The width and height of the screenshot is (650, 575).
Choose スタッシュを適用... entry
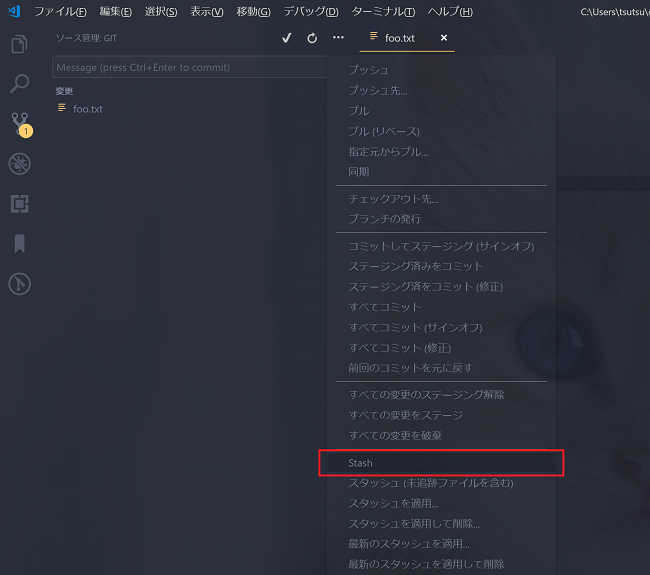coord(441,503)
